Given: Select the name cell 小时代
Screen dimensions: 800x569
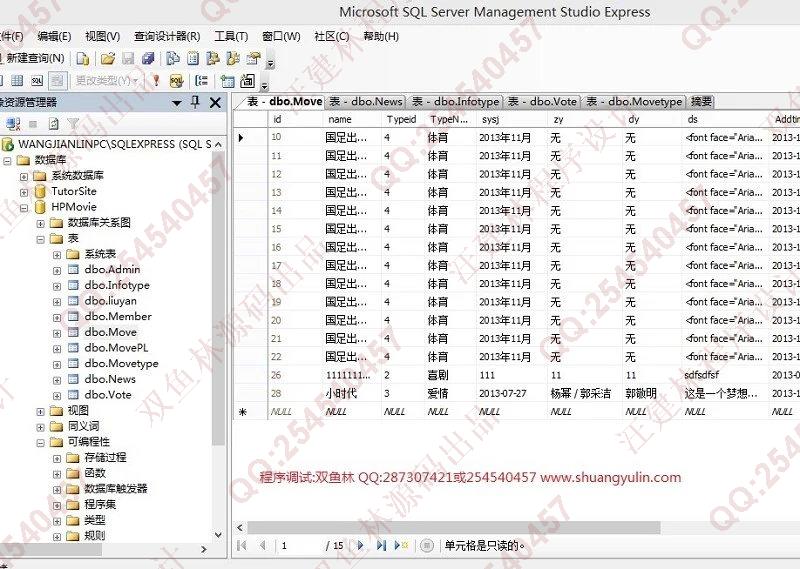Looking at the screenshot, I should tap(352, 393).
